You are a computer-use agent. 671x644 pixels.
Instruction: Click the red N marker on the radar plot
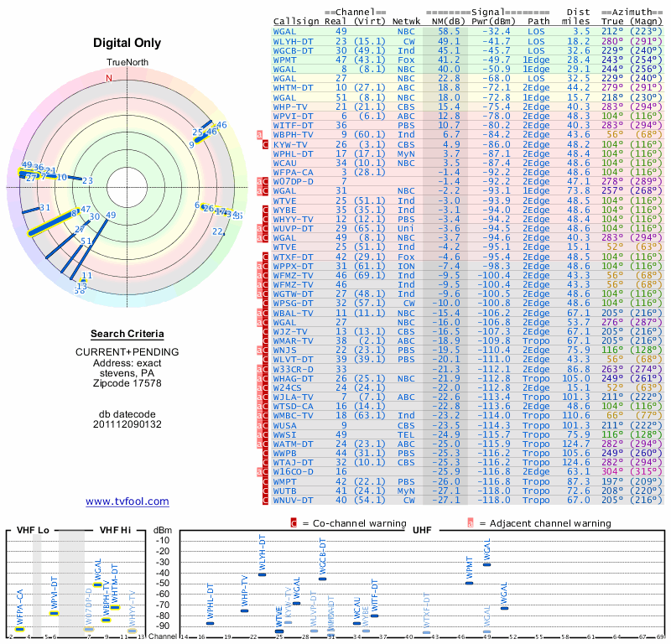click(109, 78)
